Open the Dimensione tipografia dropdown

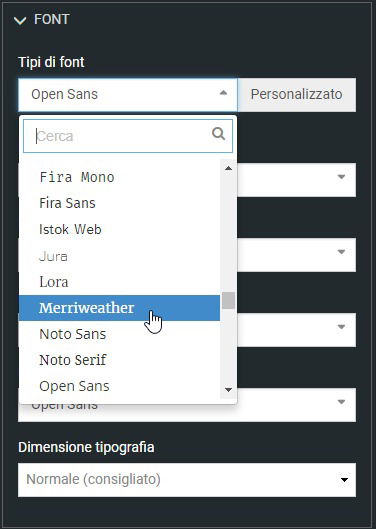point(187,480)
